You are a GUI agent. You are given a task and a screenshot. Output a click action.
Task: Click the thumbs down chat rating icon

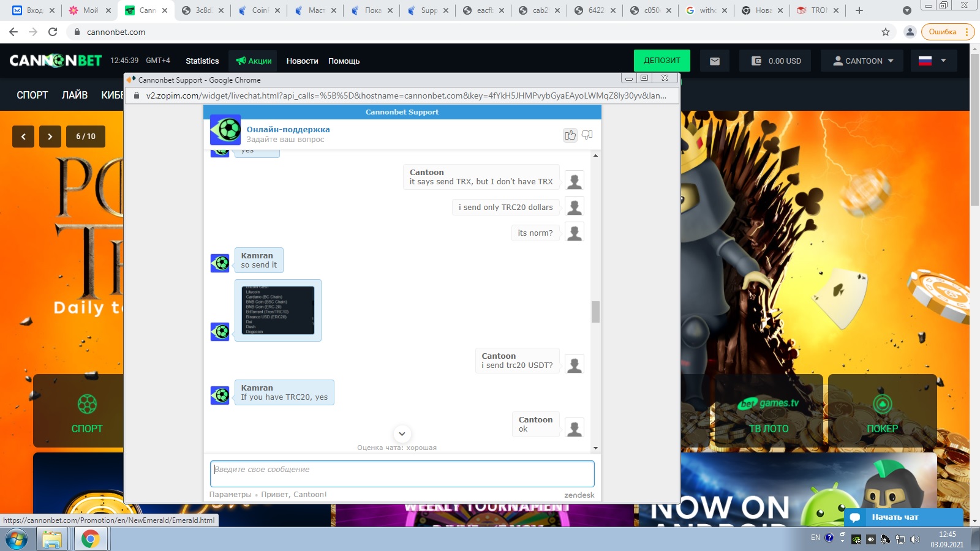tap(587, 135)
